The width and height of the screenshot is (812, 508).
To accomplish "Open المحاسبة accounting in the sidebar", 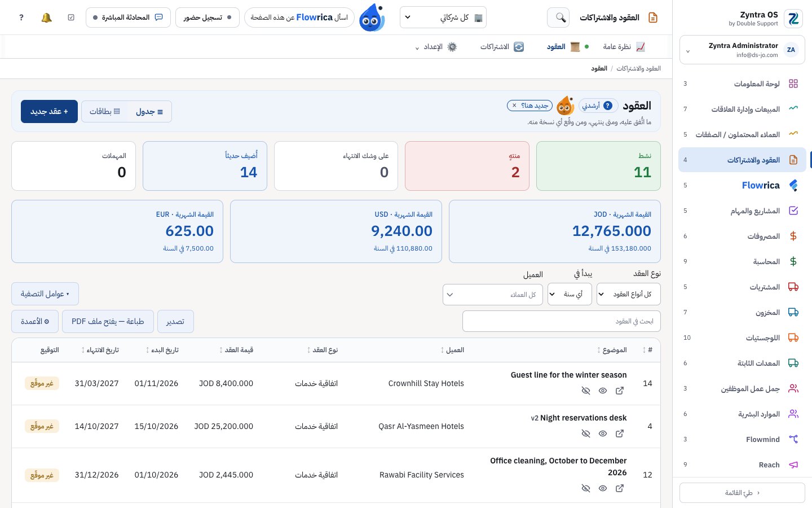I will (742, 261).
